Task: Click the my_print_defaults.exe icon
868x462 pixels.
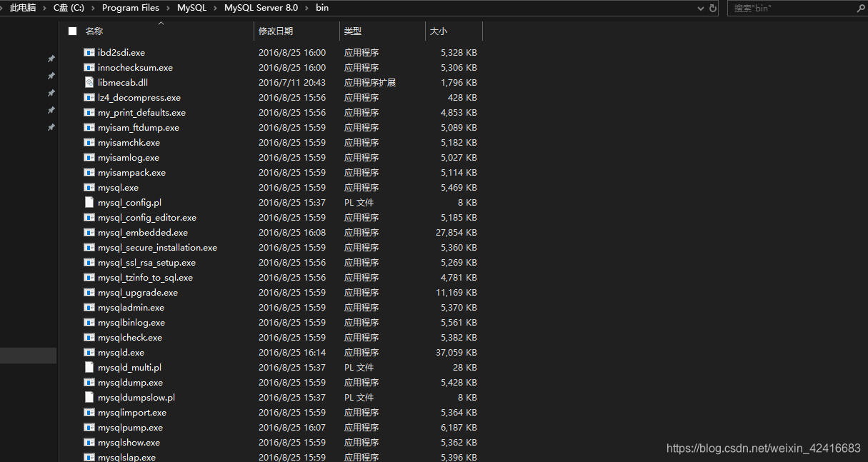Action: coord(89,112)
